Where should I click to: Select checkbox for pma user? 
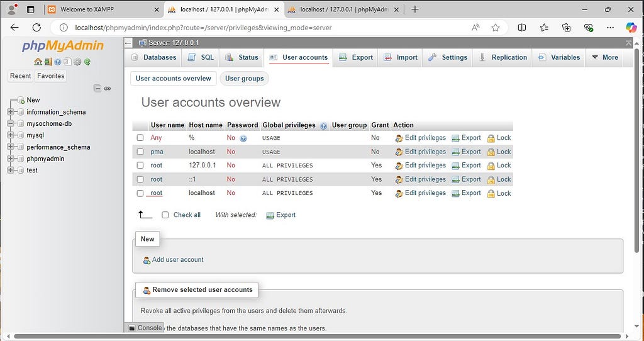pyautogui.click(x=140, y=152)
